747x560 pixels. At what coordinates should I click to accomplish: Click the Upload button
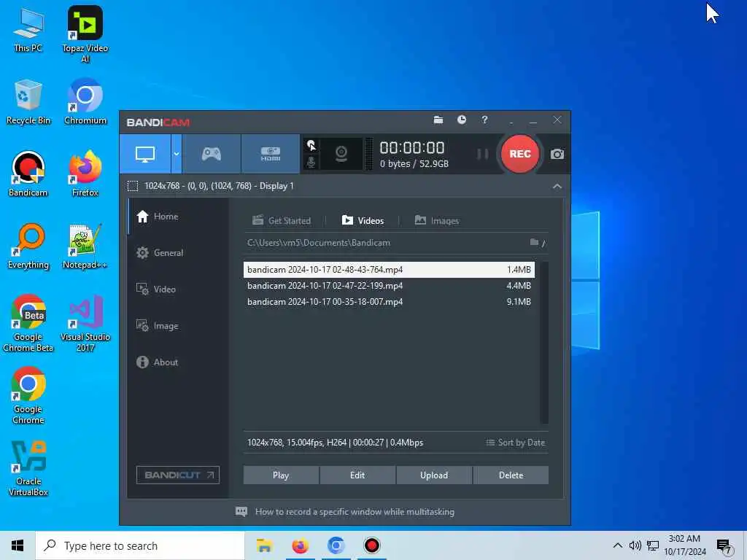click(434, 475)
